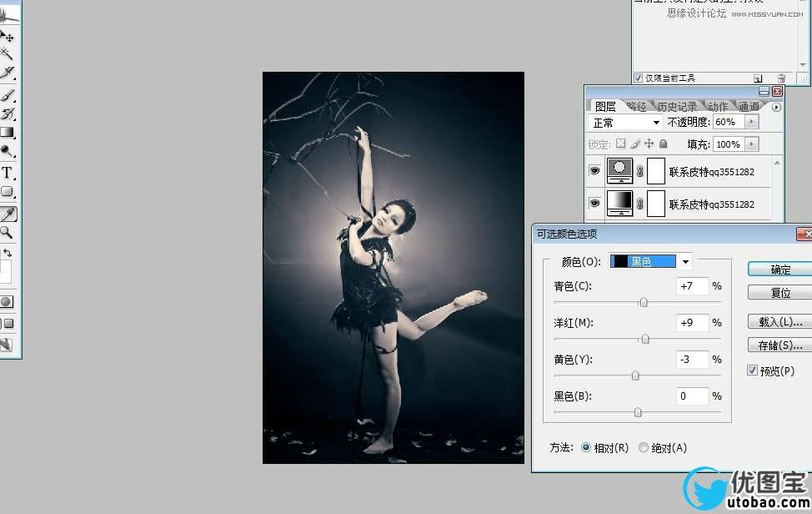Click the 黄色(Y) value field
Image resolution: width=812 pixels, height=514 pixels.
693,359
